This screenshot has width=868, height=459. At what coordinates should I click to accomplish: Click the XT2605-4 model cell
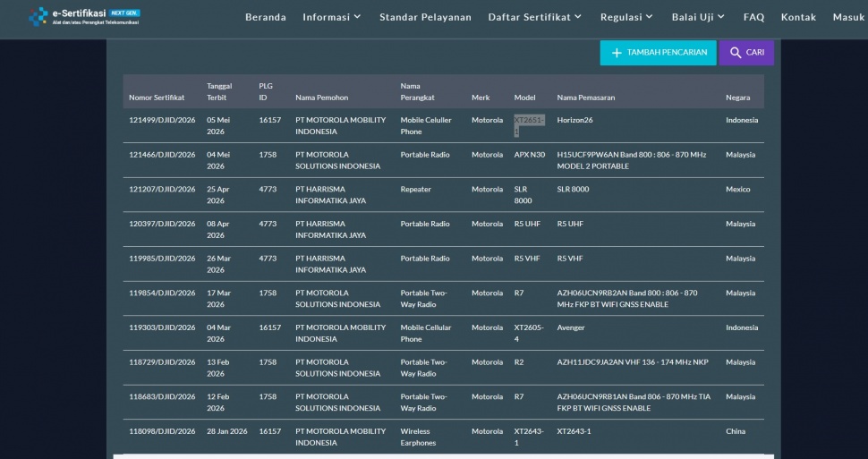[x=529, y=334]
